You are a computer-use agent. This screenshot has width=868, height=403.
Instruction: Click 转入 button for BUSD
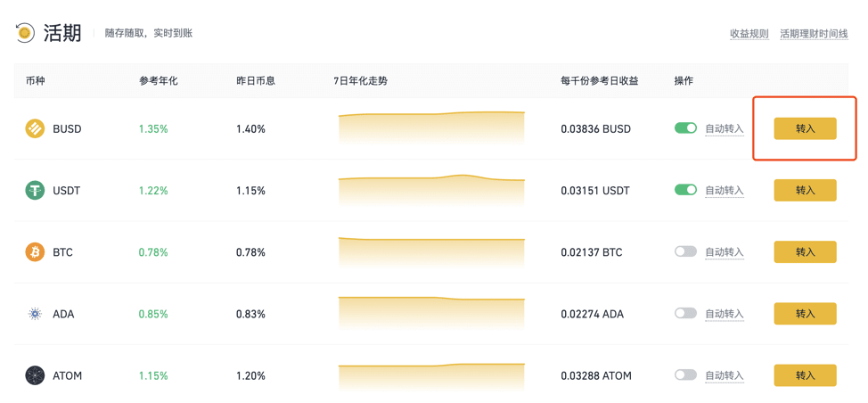click(x=805, y=128)
